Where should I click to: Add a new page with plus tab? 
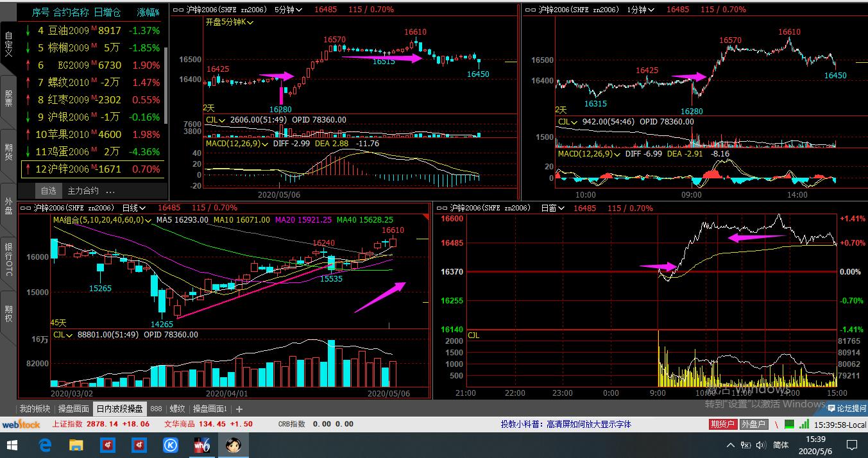[239, 409]
